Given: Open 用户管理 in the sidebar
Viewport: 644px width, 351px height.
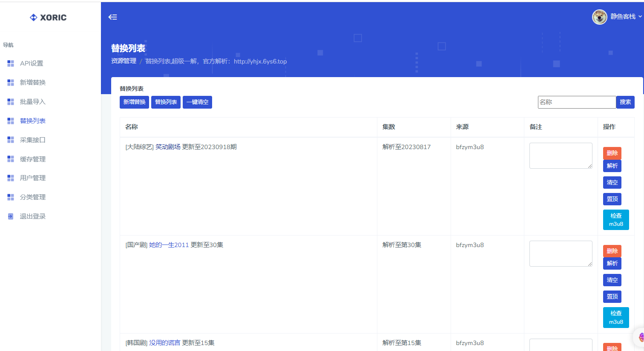Looking at the screenshot, I should click(x=32, y=178).
